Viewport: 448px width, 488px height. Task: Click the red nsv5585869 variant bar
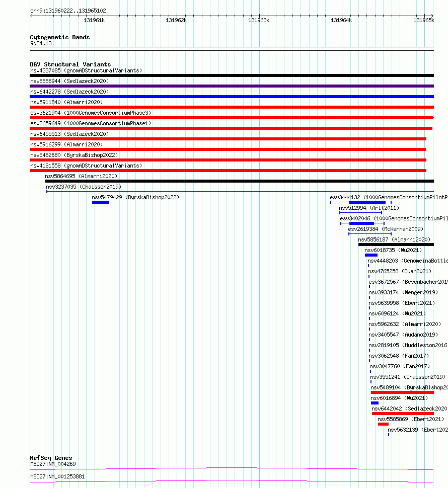point(383,424)
